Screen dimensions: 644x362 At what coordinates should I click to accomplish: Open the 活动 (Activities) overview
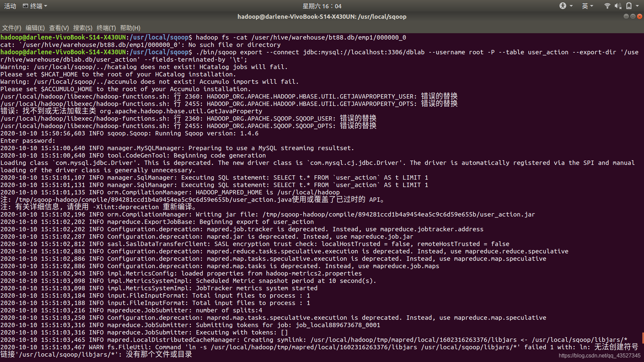pyautogui.click(x=10, y=6)
